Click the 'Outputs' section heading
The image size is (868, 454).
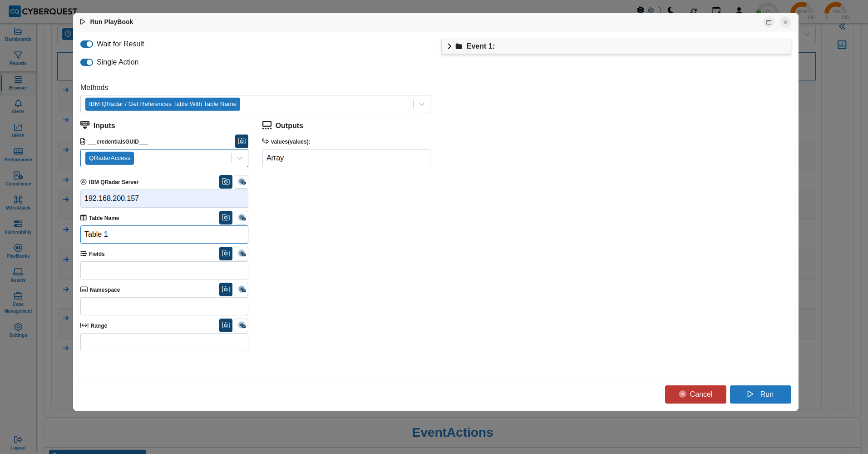pos(289,125)
